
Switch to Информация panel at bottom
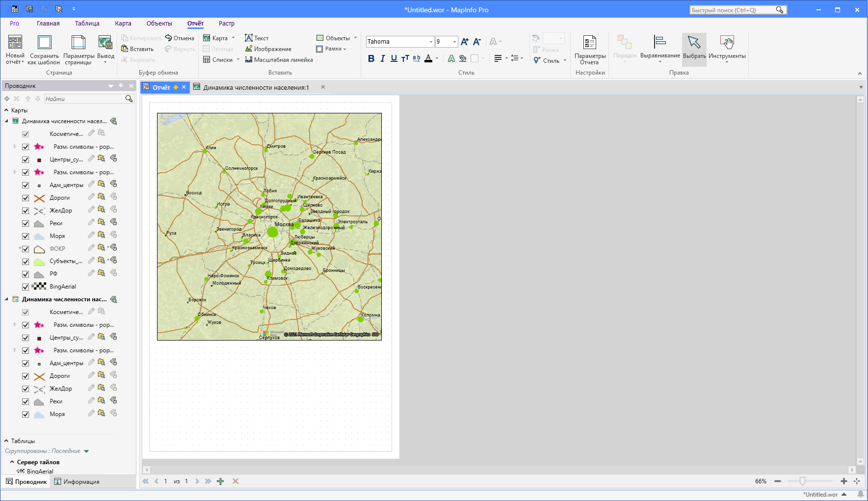[77, 482]
